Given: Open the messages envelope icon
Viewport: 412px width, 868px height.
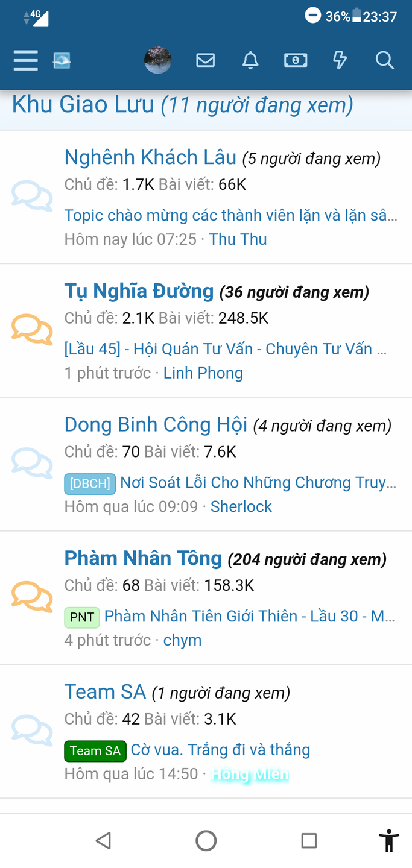Looking at the screenshot, I should click(205, 60).
